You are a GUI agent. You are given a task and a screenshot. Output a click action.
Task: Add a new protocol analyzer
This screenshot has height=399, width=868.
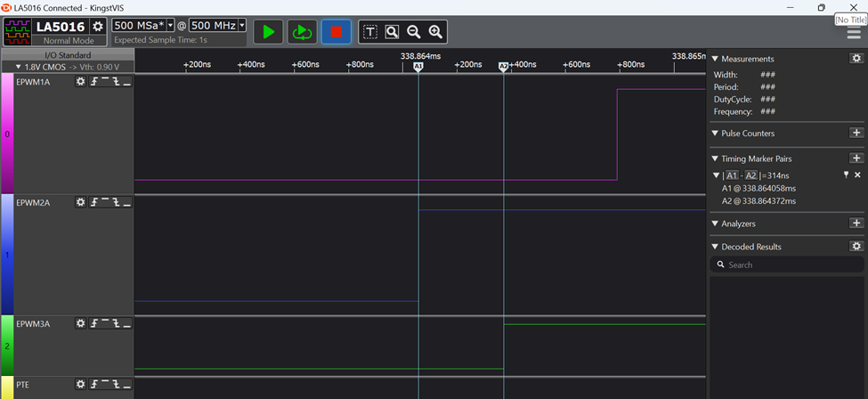[x=856, y=224]
